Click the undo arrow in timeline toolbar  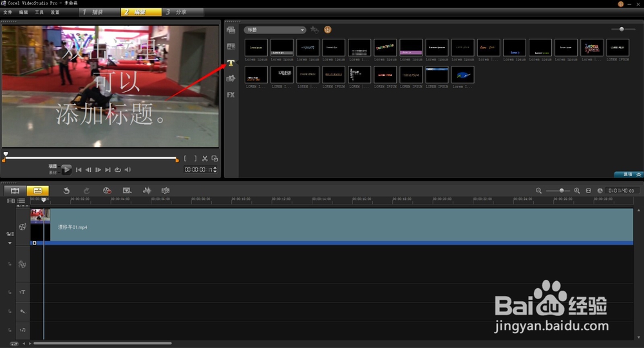click(x=66, y=190)
